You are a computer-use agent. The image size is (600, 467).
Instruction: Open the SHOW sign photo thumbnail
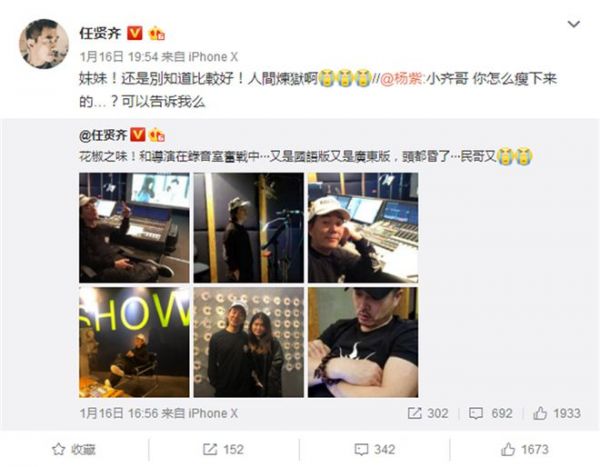(x=134, y=342)
